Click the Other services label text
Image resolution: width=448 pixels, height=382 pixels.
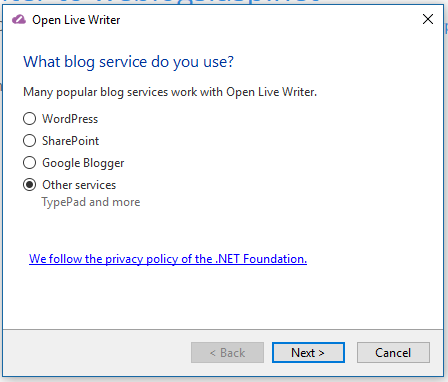pyautogui.click(x=79, y=185)
